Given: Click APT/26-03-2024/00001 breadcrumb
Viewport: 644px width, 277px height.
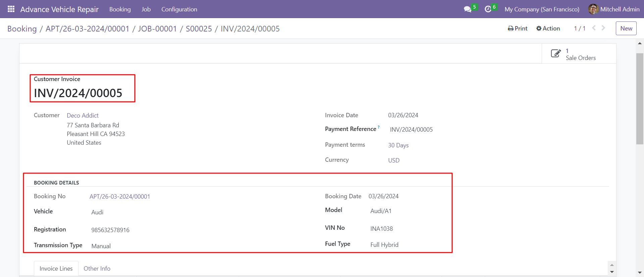Looking at the screenshot, I should pos(88,29).
